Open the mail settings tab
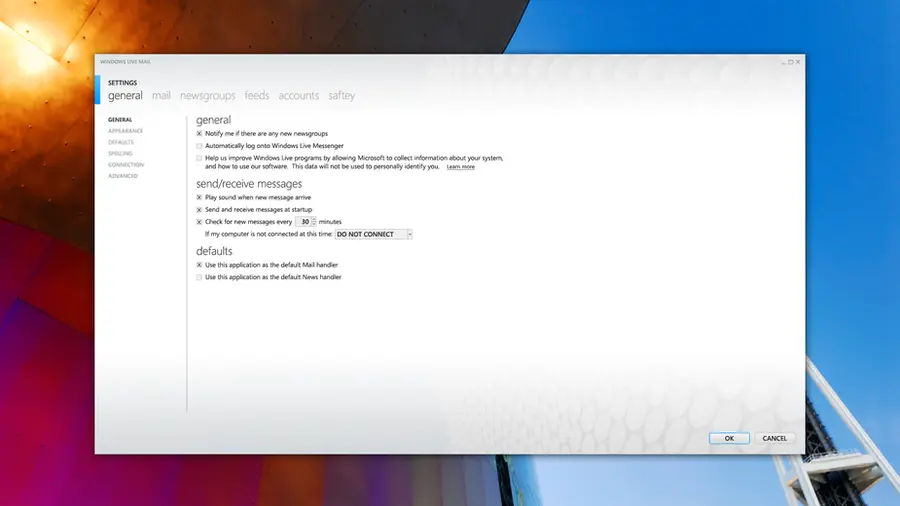This screenshot has width=900, height=506. [161, 95]
